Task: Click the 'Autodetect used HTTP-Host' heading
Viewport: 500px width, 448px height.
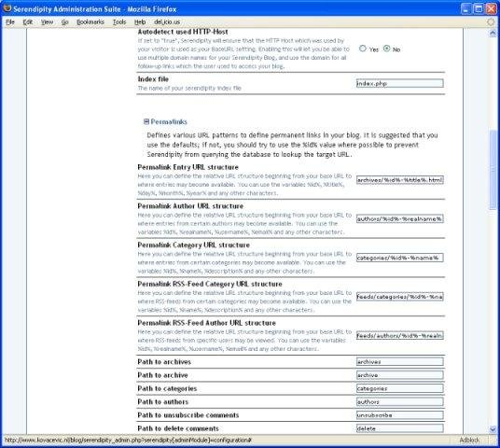Action: coord(183,32)
